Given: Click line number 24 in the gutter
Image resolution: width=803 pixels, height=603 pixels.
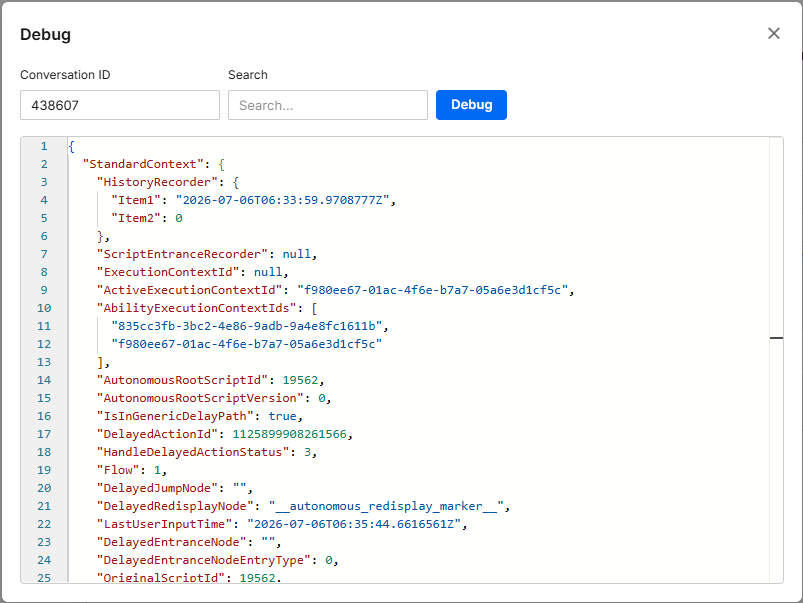Looking at the screenshot, I should (44, 560).
